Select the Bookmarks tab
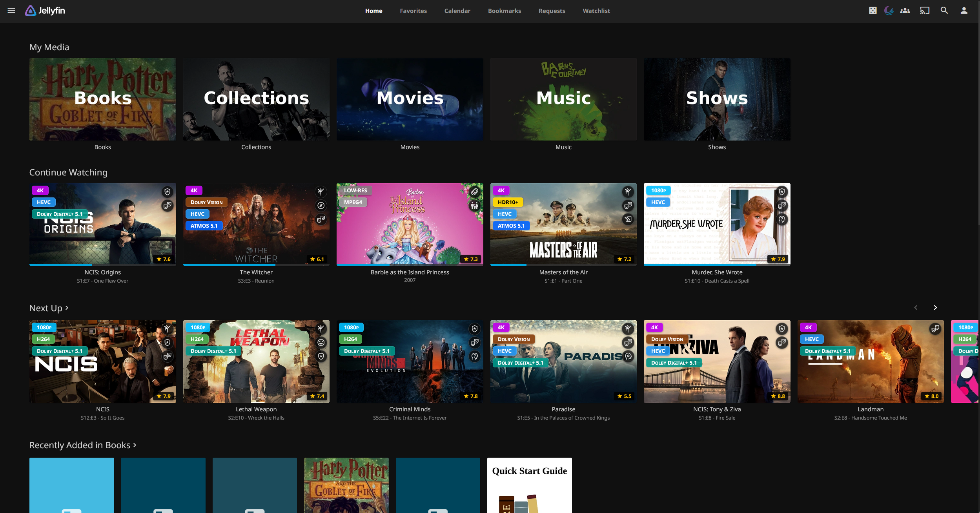The height and width of the screenshot is (513, 980). pyautogui.click(x=504, y=11)
